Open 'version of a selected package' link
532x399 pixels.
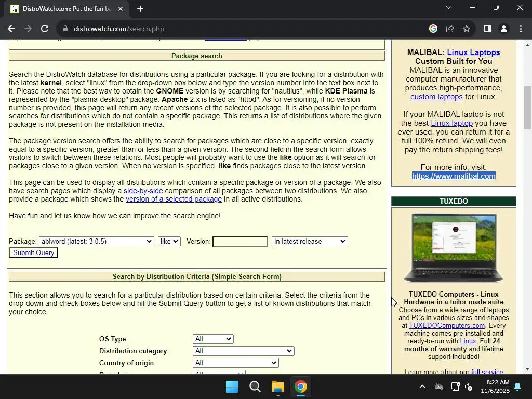(174, 199)
